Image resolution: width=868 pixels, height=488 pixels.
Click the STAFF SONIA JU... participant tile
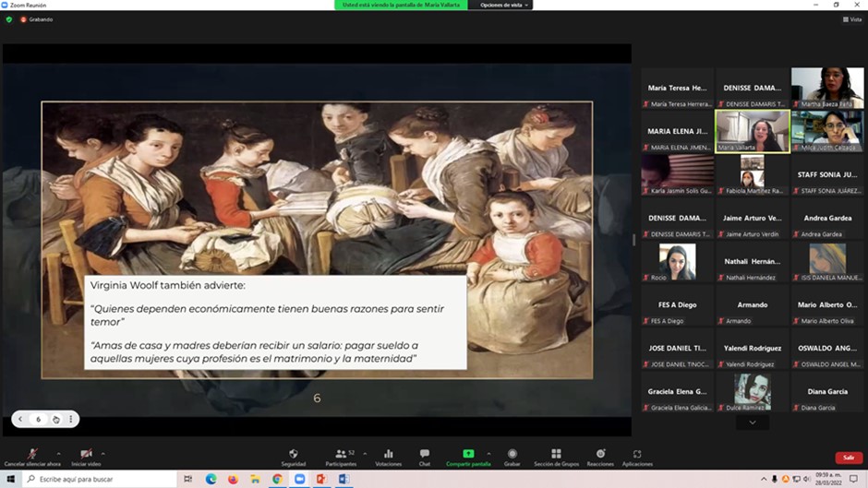pos(827,175)
